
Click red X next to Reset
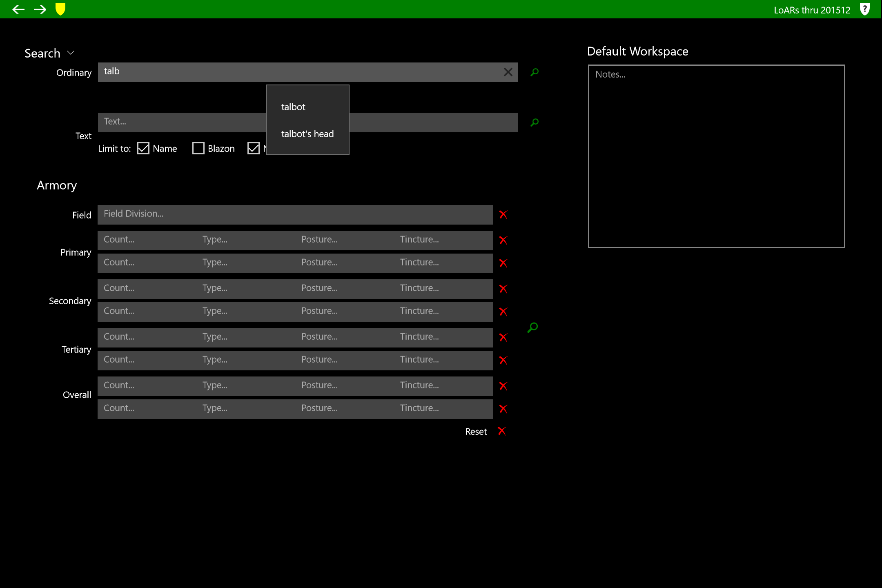[x=502, y=431]
